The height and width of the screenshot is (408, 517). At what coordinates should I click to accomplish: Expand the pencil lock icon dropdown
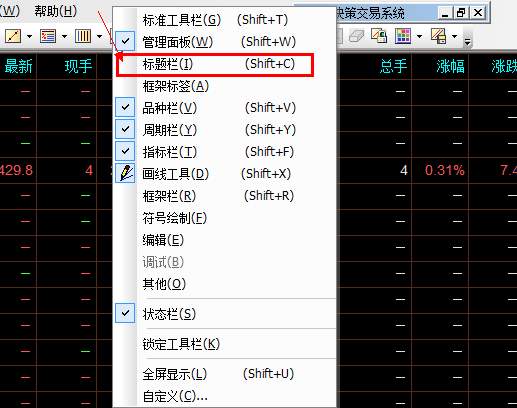pyautogui.click(x=454, y=36)
